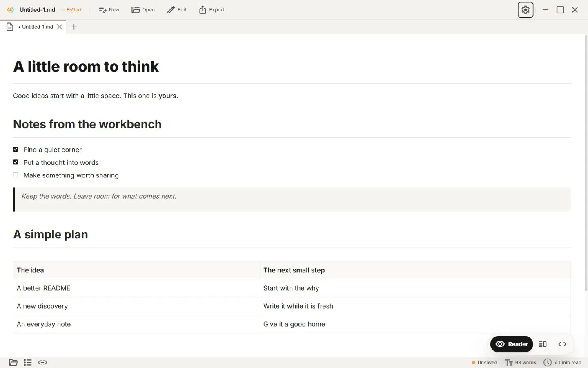Click the document icon left of the tab
Viewport: 588px width, 368px height.
click(10, 27)
